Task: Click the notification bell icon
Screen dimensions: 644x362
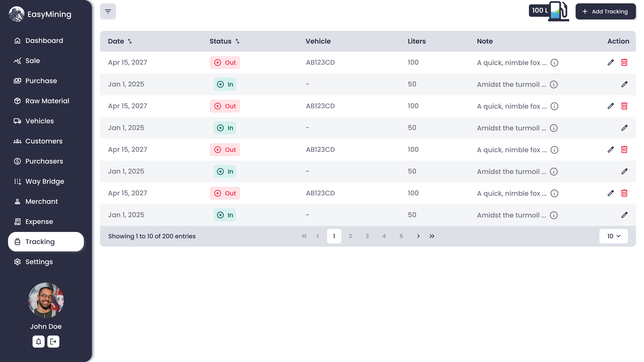Action: [39, 342]
